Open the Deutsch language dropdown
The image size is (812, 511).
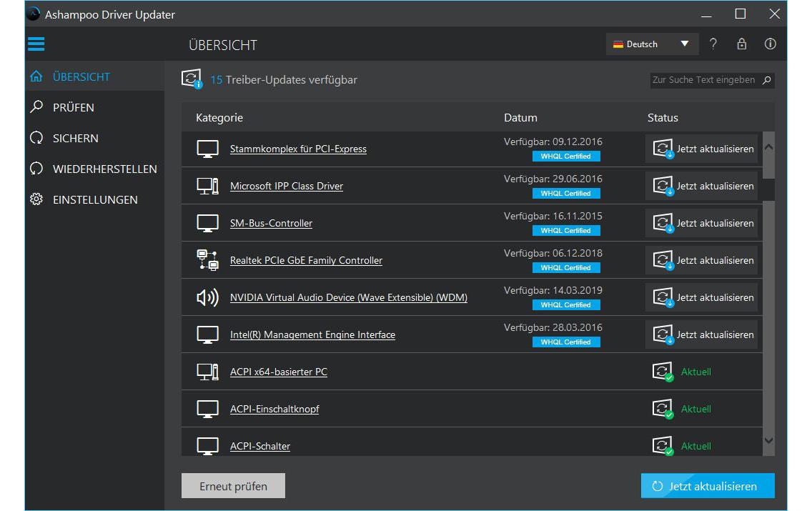pos(651,44)
